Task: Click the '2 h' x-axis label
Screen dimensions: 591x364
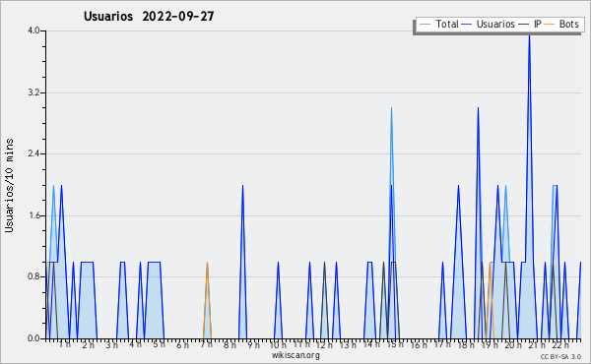Action: click(89, 344)
